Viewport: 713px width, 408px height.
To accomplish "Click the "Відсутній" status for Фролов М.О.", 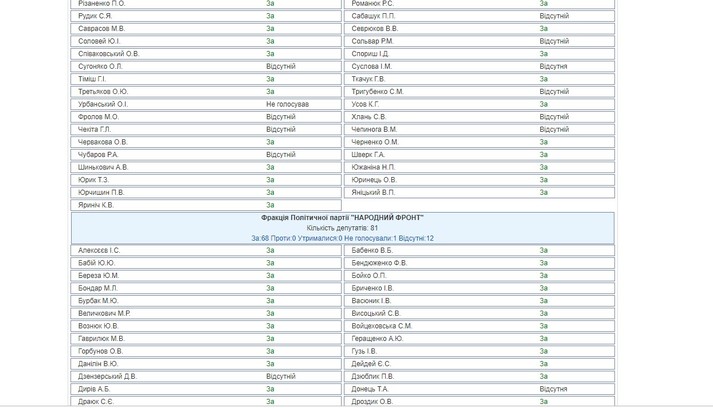I will (x=280, y=117).
